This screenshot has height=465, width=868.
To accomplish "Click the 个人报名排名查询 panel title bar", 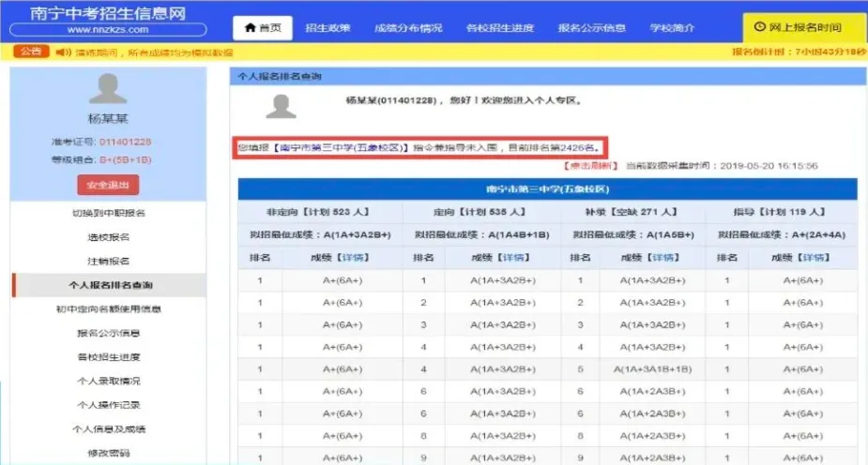I will tap(548, 76).
